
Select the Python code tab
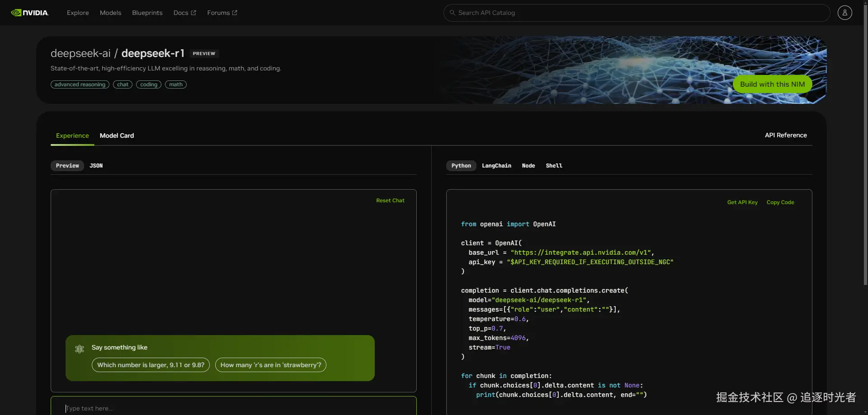point(461,166)
